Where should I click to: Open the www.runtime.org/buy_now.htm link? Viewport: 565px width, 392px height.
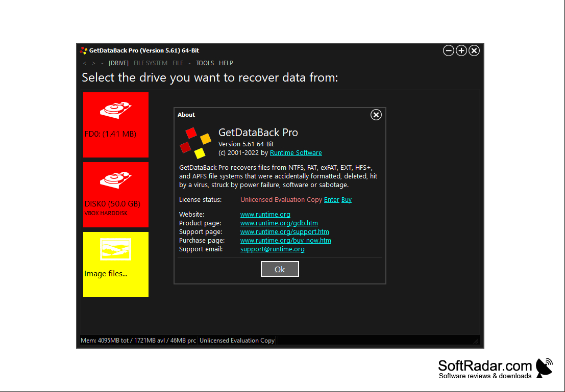pos(286,240)
